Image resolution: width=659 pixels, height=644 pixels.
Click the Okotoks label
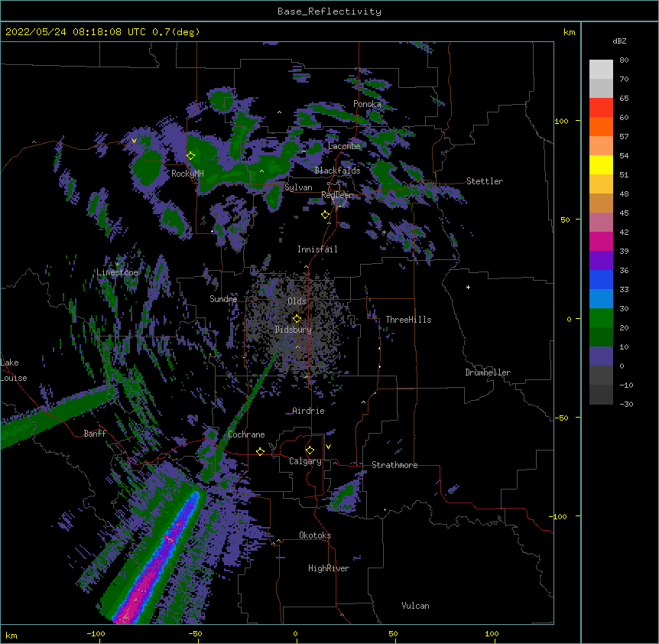(315, 535)
